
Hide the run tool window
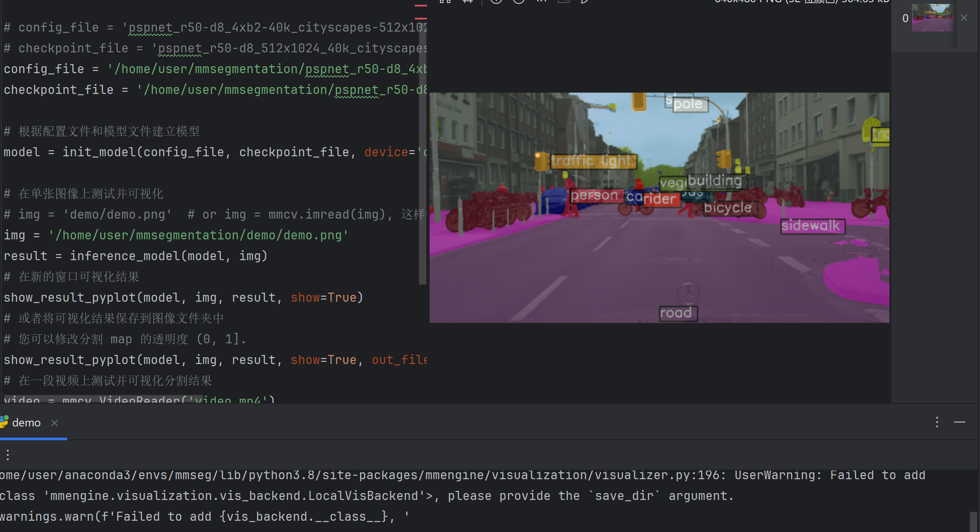[x=960, y=422]
